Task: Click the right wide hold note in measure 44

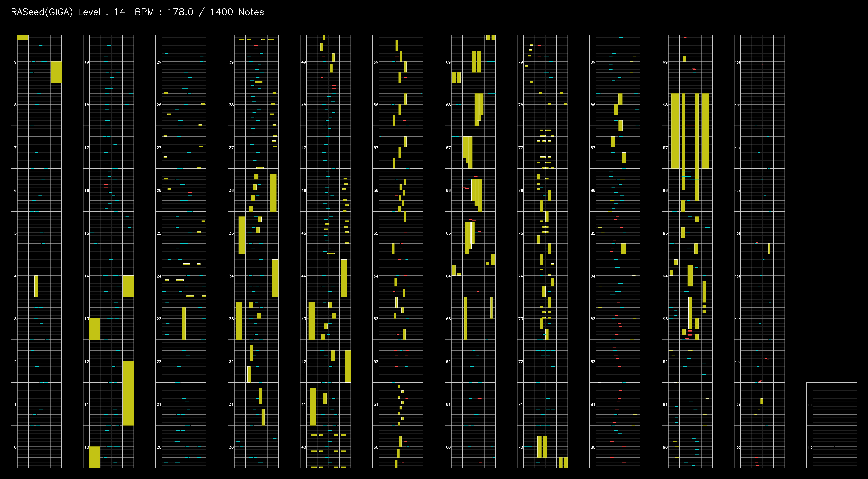Action: point(344,278)
